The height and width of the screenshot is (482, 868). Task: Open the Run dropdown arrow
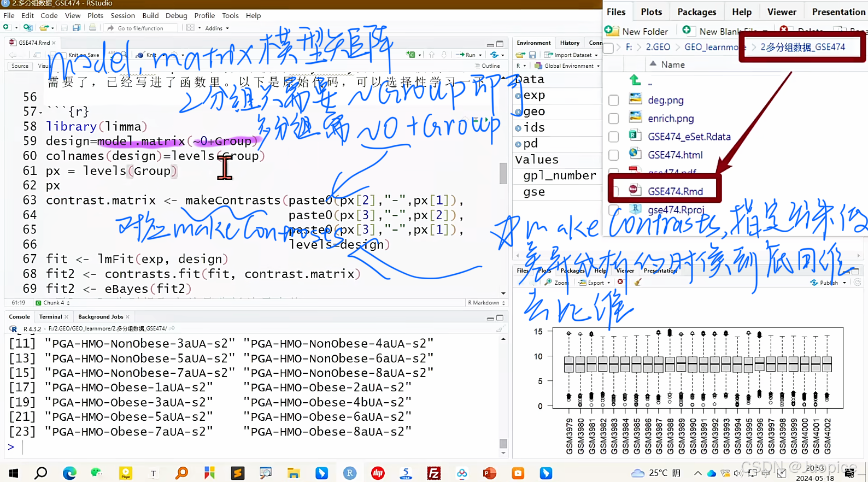tap(480, 55)
